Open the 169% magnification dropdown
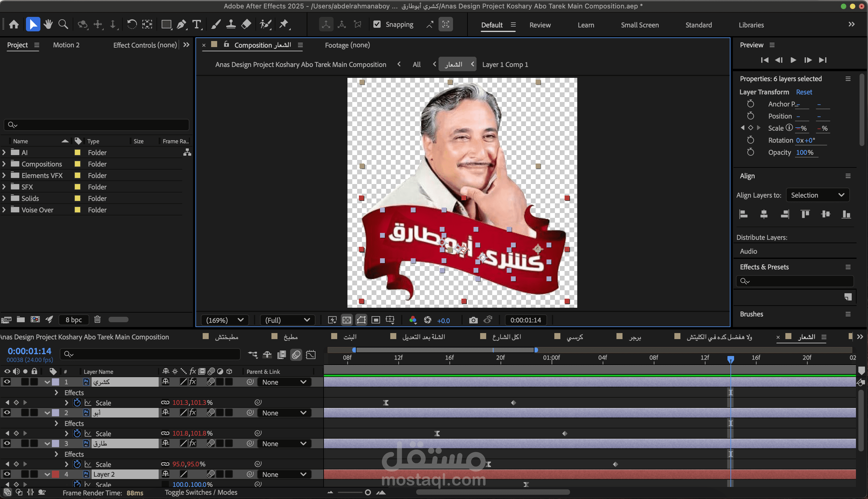 [x=225, y=320]
